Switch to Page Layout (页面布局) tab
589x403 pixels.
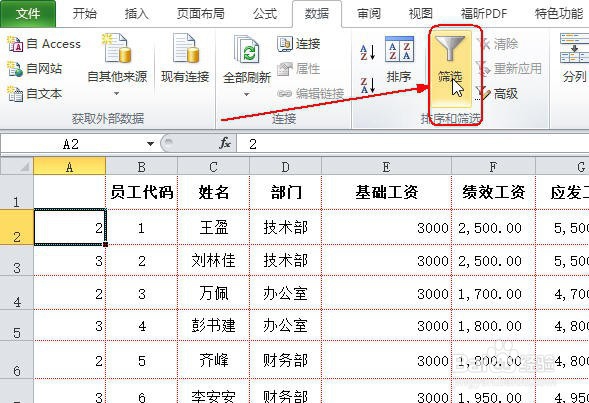click(201, 14)
